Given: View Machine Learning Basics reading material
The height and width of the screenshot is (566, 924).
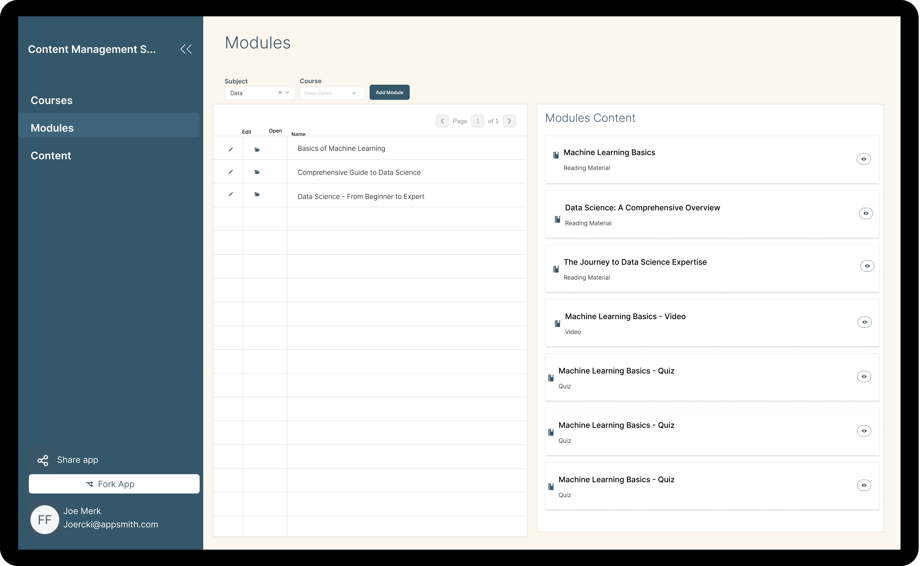Looking at the screenshot, I should (x=864, y=159).
